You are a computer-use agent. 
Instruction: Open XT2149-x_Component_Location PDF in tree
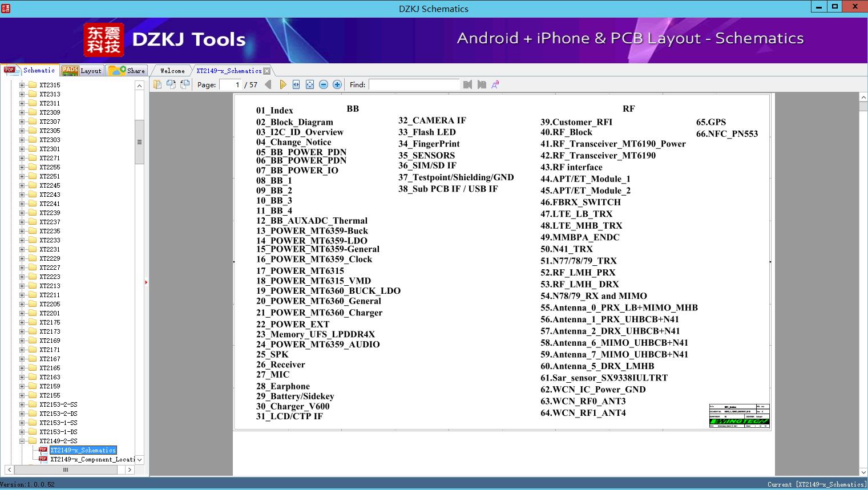click(92, 459)
